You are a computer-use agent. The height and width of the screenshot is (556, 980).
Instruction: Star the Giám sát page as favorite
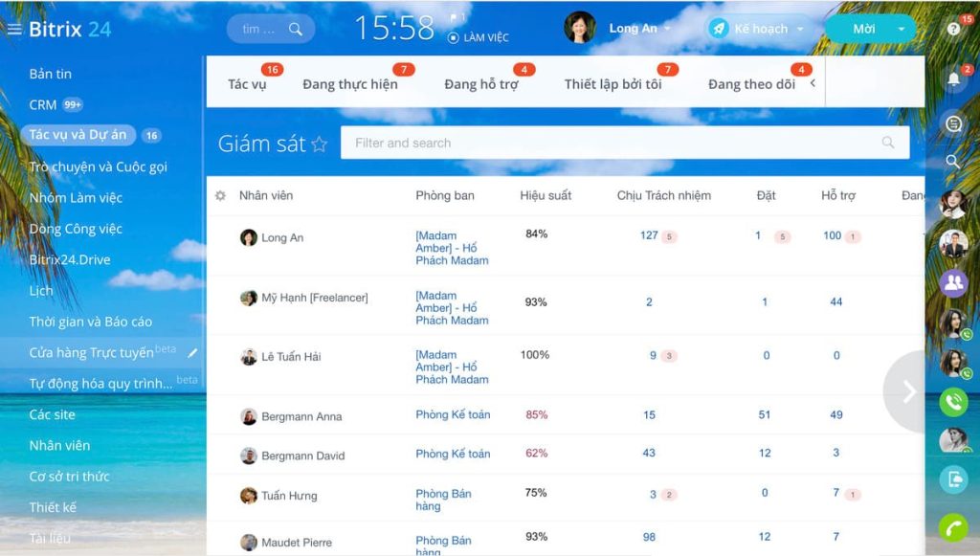320,145
